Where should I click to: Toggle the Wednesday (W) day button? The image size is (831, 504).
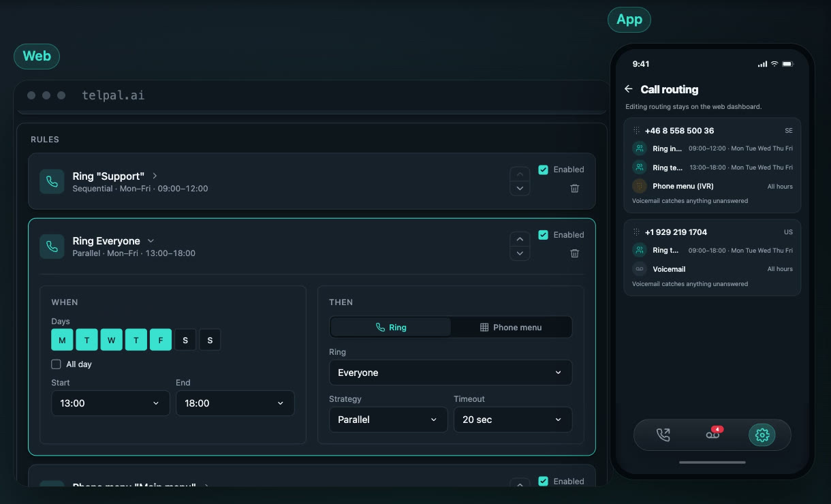pos(111,340)
